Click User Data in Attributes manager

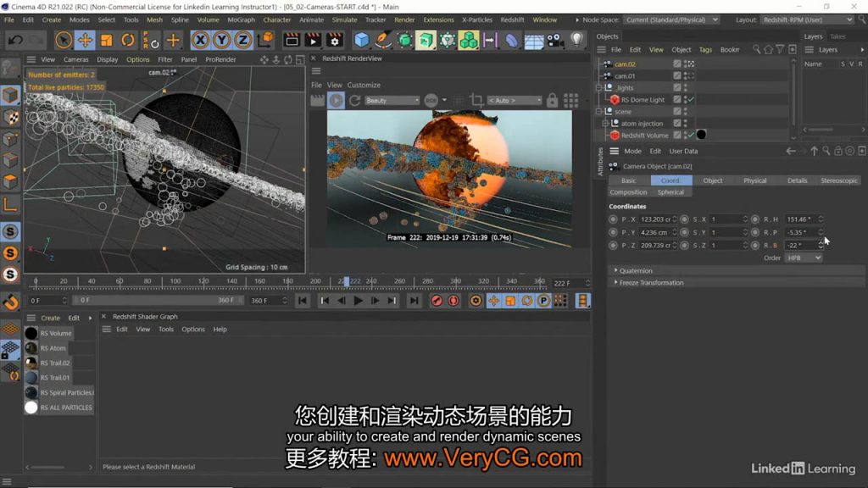[x=683, y=151]
